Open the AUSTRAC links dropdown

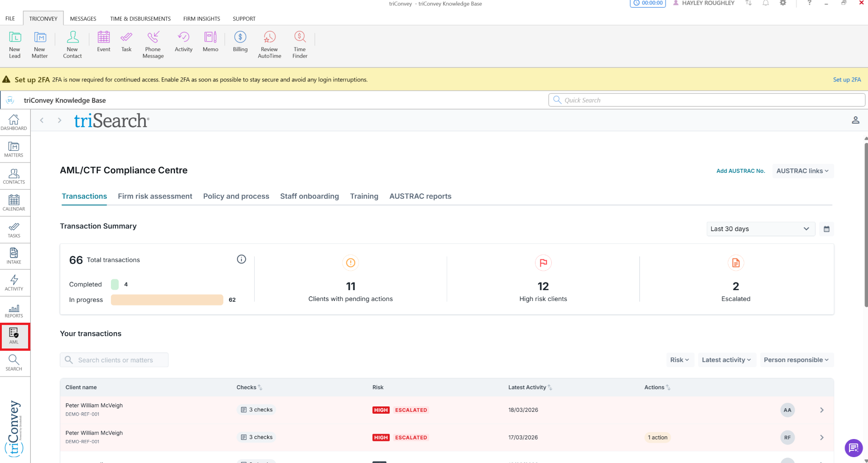[x=802, y=171]
